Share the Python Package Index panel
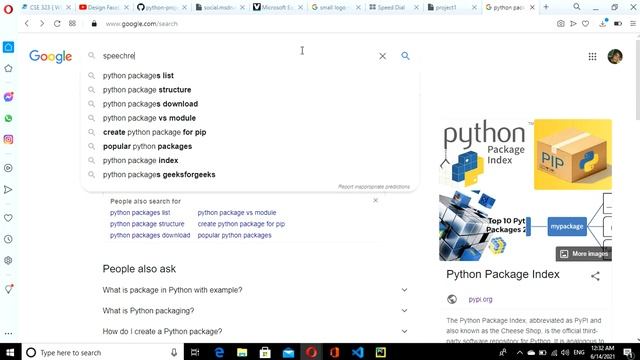The height and width of the screenshot is (360, 640). coord(595,276)
